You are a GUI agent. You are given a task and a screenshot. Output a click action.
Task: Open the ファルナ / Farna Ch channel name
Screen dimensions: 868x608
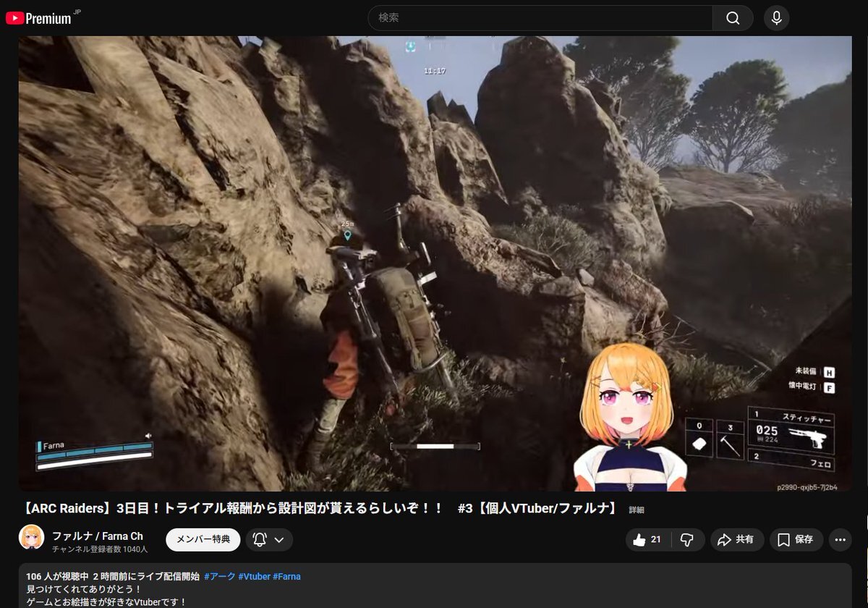(x=98, y=536)
